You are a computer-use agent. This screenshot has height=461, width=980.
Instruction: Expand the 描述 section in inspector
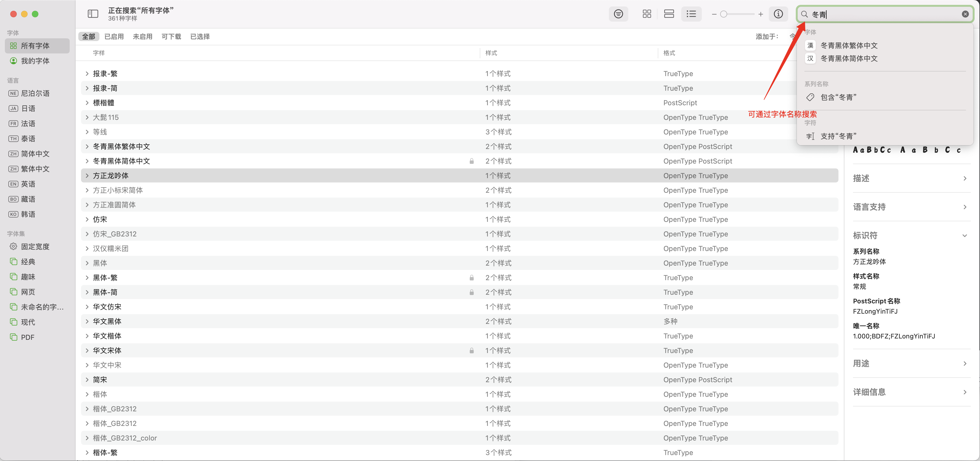964,178
